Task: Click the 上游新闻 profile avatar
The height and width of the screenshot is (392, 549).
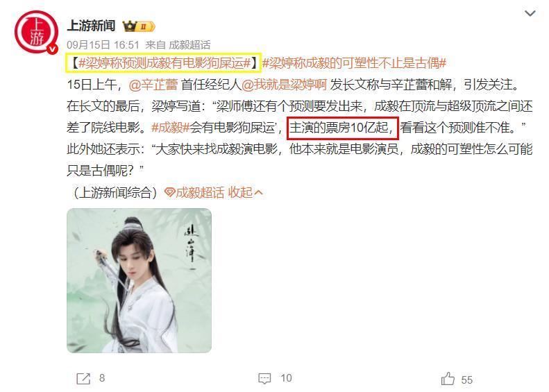Action: (x=36, y=32)
